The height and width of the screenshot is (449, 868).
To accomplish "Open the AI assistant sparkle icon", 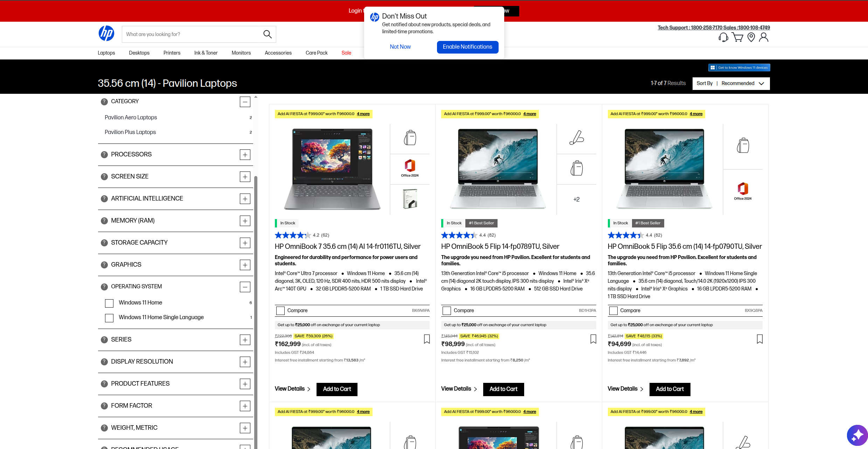I will [x=857, y=435].
